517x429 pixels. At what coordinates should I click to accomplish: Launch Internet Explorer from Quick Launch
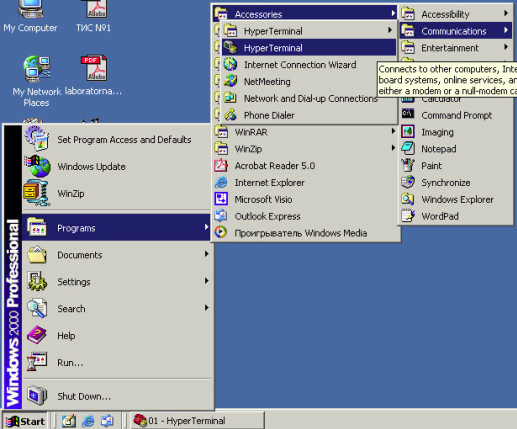tap(88, 421)
